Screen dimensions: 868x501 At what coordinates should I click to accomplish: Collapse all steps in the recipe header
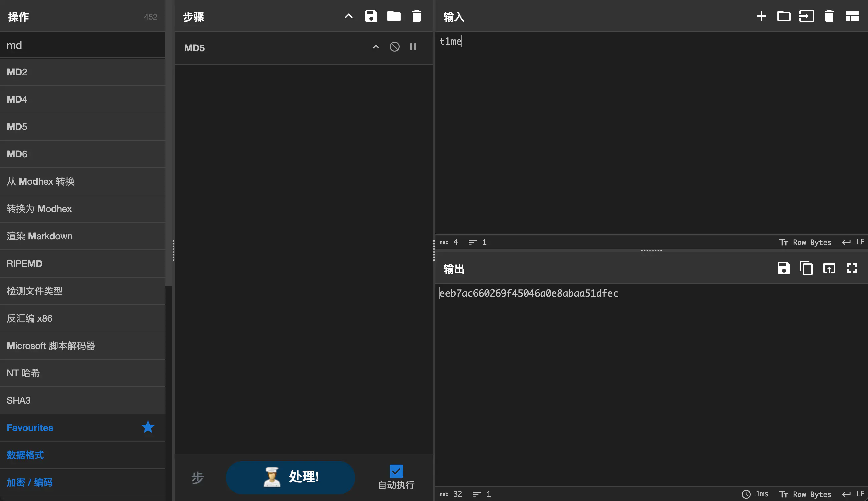coord(348,16)
